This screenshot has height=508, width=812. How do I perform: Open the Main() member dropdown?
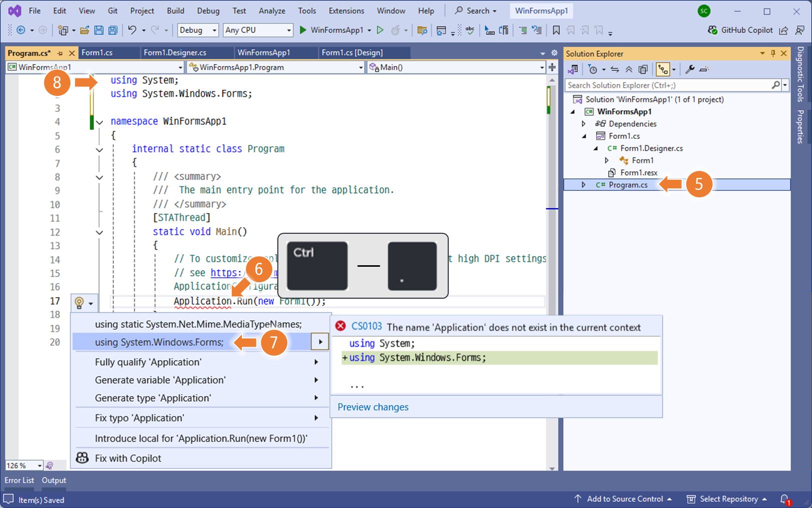tap(456, 67)
